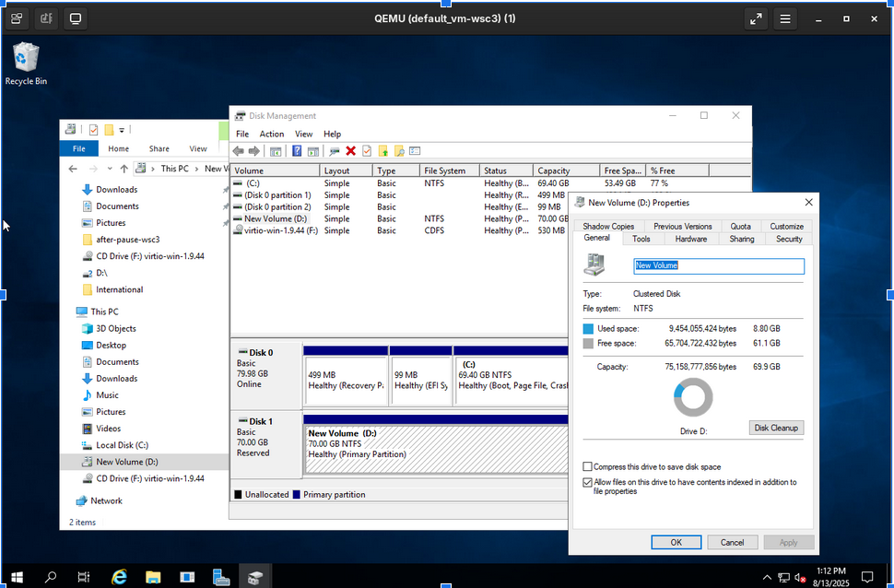Screen dimensions: 894x588
Task: Click the red X delete icon in Disk Management toolbar
Action: coord(350,151)
